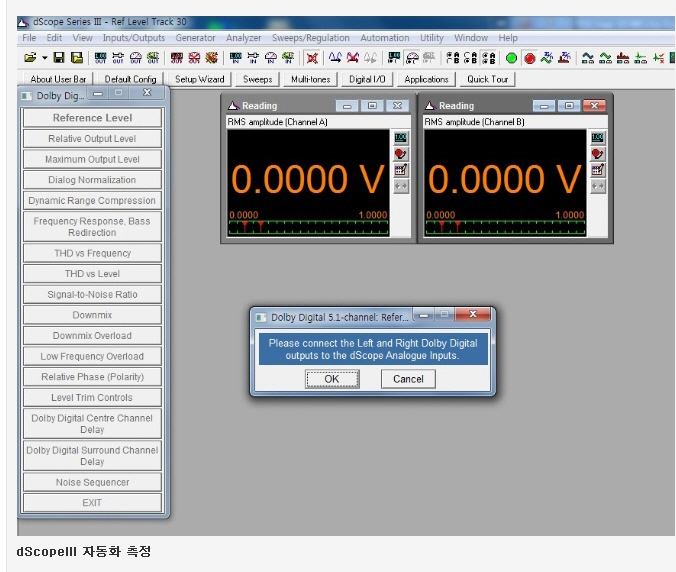Screen dimensions: 676x572
Task: Open the meter dial OUT toolbar icon
Action: (x=135, y=58)
